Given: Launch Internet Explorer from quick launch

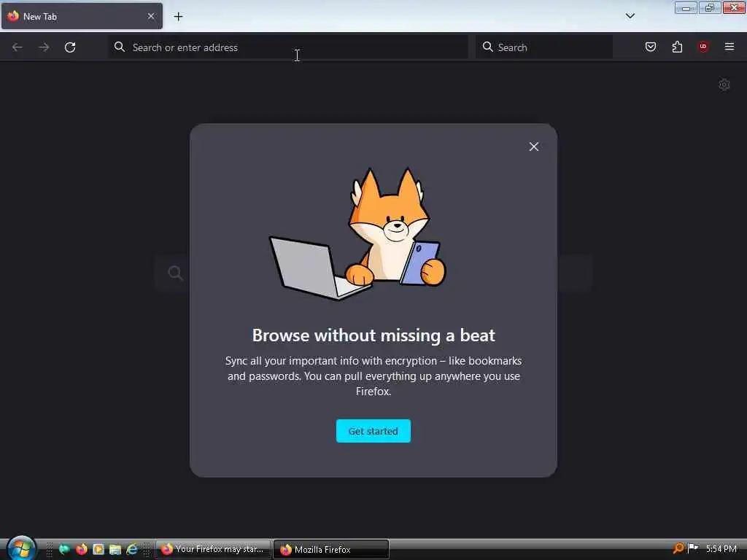Looking at the screenshot, I should 132,550.
